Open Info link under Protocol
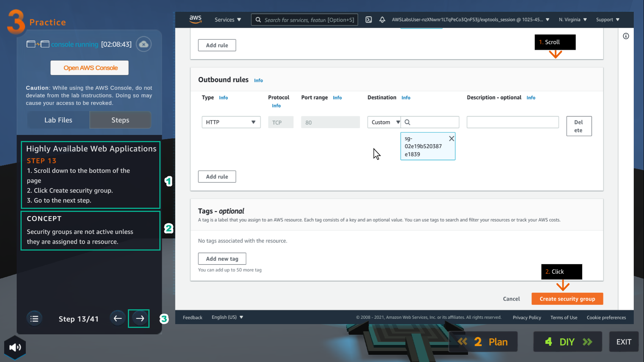644x362 pixels. coord(276,106)
